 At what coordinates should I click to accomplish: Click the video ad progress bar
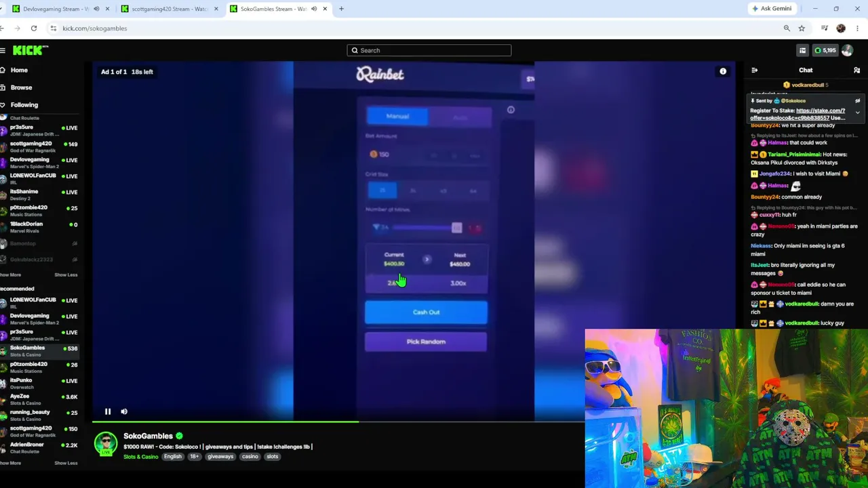[x=338, y=422]
